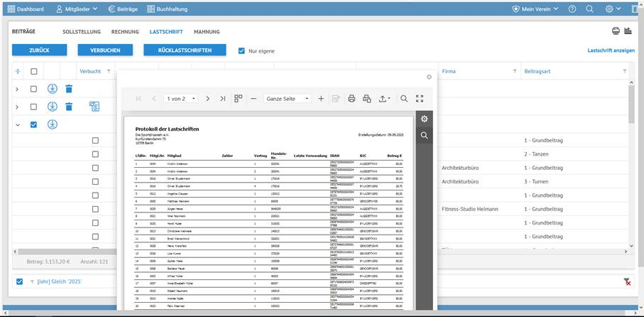Screen dimensions: 644x317
Task: Toggle multi-page view in the report viewer
Action: (x=239, y=99)
